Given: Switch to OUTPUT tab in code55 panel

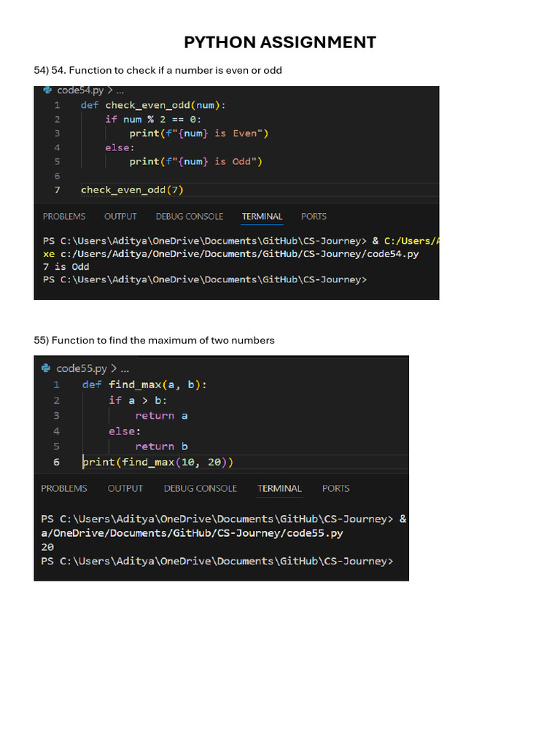Looking at the screenshot, I should click(x=125, y=488).
